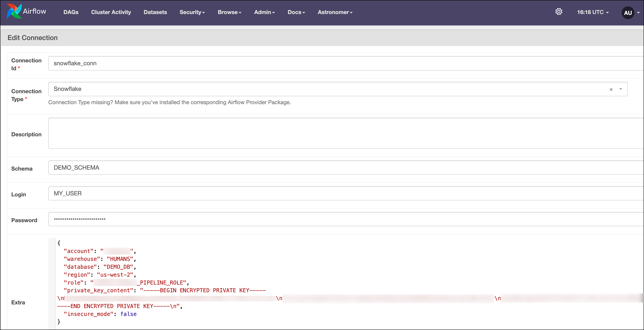Open the settings gear icon
This screenshot has height=330, width=644.
click(x=559, y=12)
